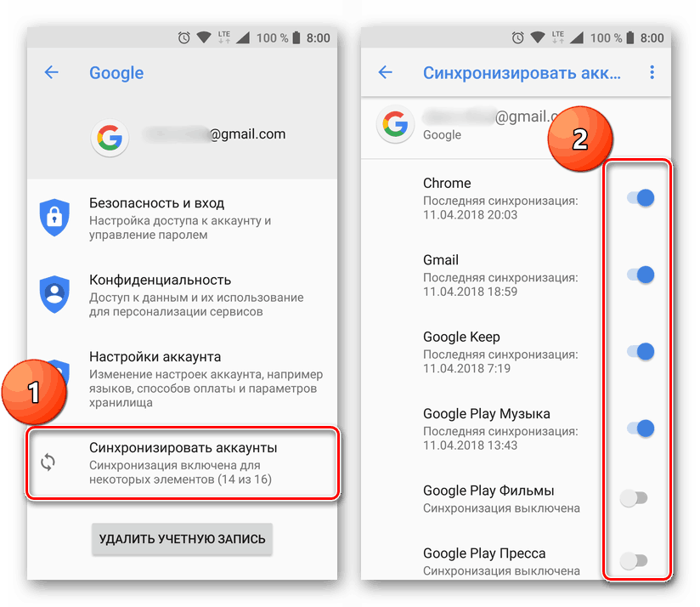The image size is (700, 607).
Task: Toggle Google Keep synchronization off
Action: coord(641,351)
